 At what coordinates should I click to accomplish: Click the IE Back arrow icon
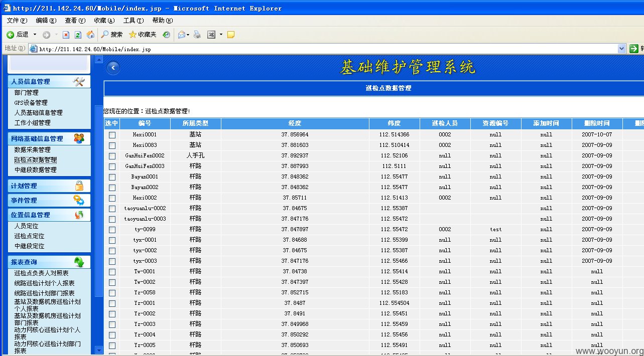[x=10, y=35]
